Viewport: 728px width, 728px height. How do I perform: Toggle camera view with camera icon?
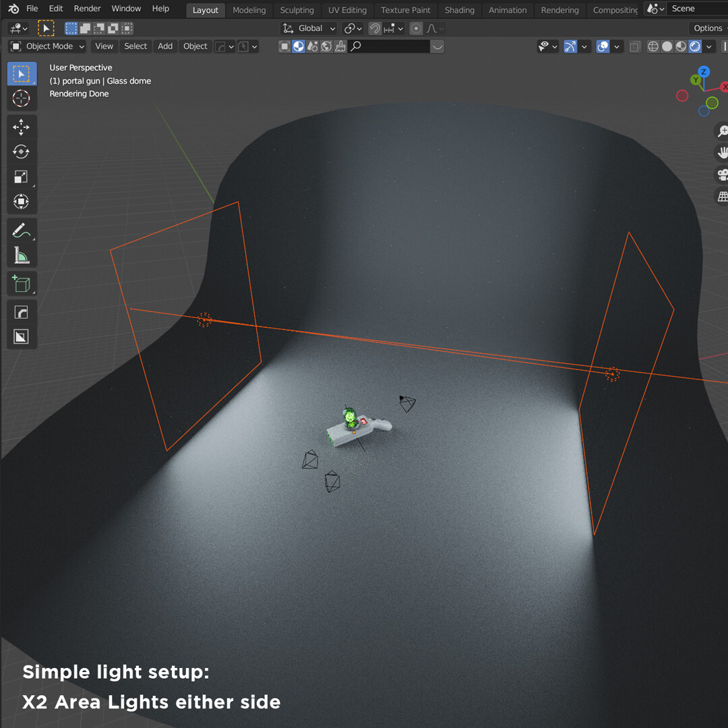(x=721, y=175)
